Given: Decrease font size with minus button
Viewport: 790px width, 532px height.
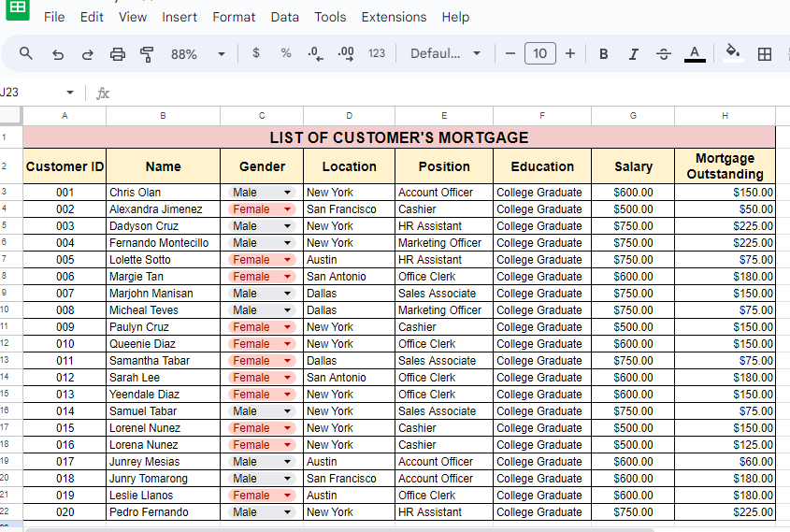Looking at the screenshot, I should [510, 53].
